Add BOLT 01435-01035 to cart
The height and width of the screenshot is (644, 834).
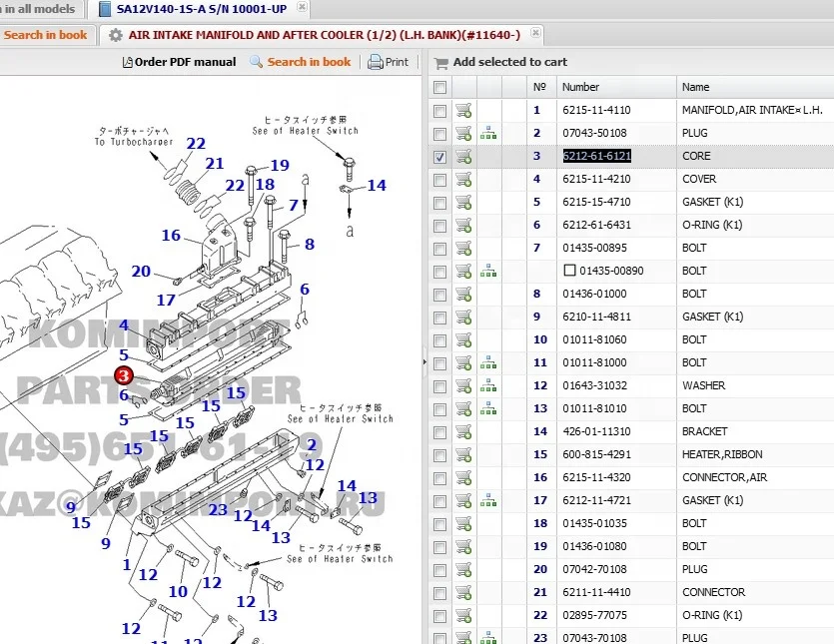click(x=463, y=524)
